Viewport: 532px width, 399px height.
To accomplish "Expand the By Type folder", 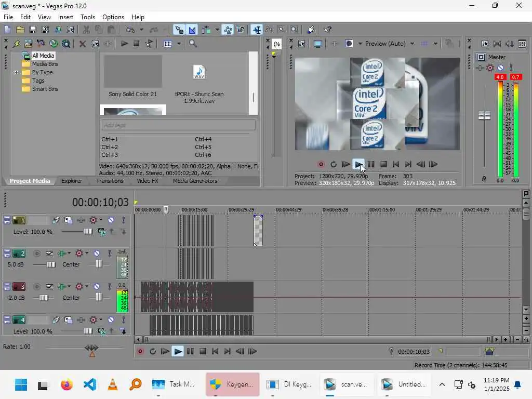I will [16, 72].
